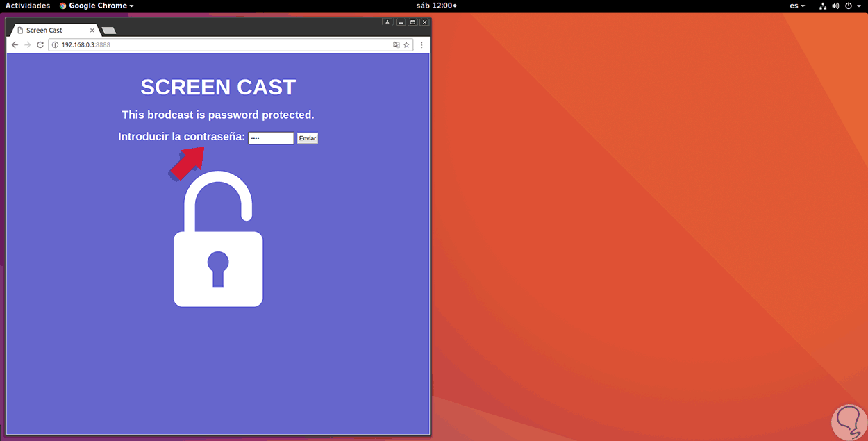This screenshot has height=441, width=868.
Task: Open Chrome's three-dot menu
Action: 422,44
